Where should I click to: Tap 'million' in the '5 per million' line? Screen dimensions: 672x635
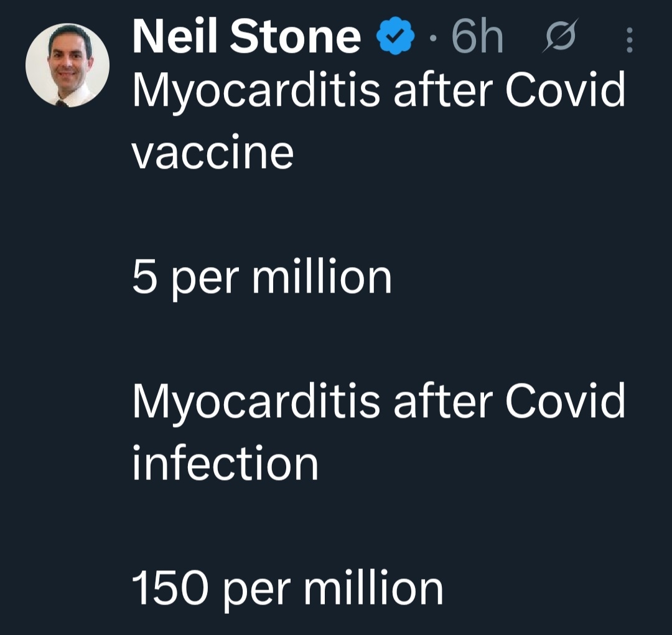point(322,277)
